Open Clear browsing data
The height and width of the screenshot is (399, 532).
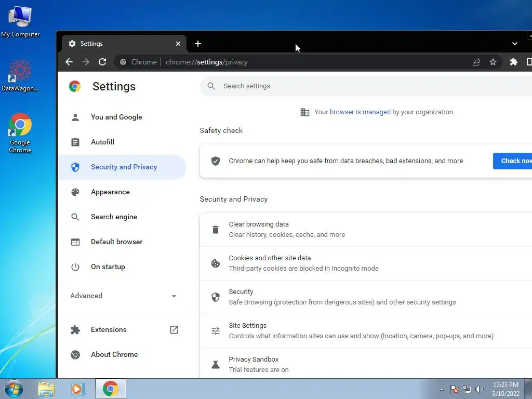366,230
